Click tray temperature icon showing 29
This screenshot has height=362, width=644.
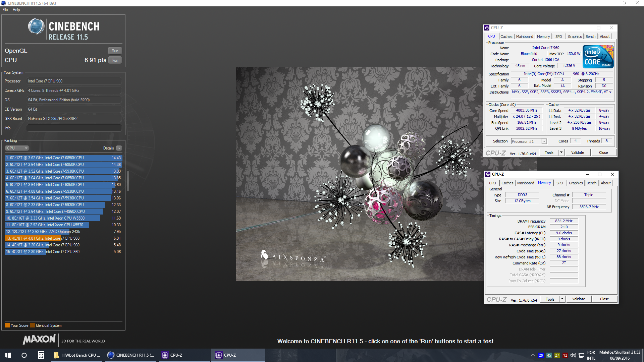click(x=541, y=355)
